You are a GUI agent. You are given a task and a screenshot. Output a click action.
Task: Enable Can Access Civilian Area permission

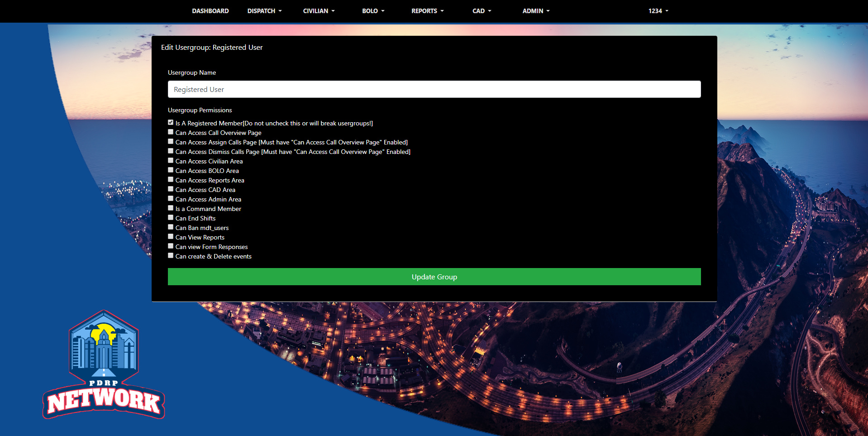[x=171, y=160]
